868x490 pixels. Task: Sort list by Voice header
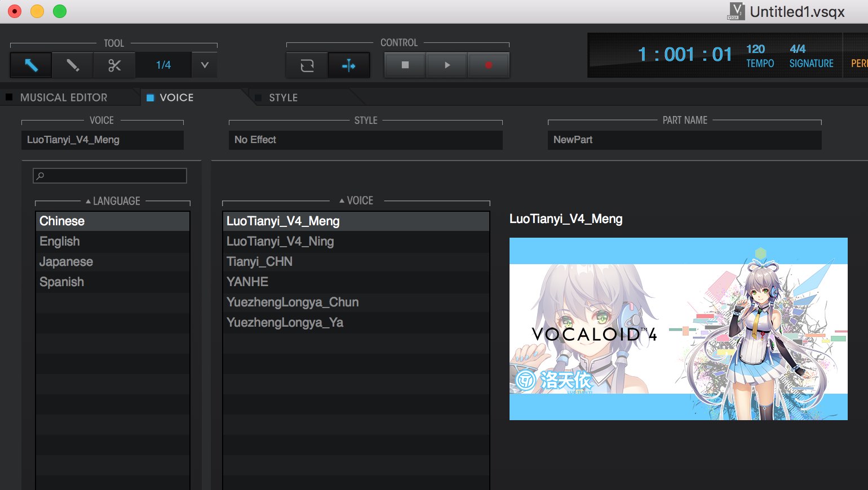(x=356, y=201)
